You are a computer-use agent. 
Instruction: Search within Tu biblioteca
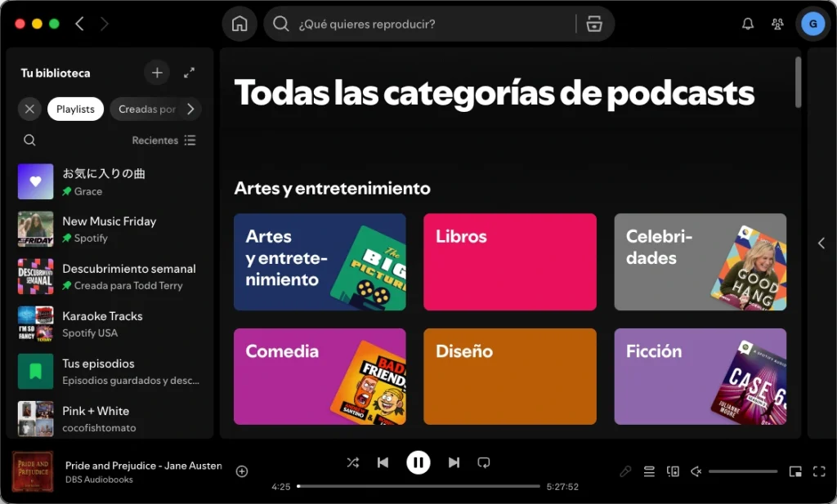(30, 140)
